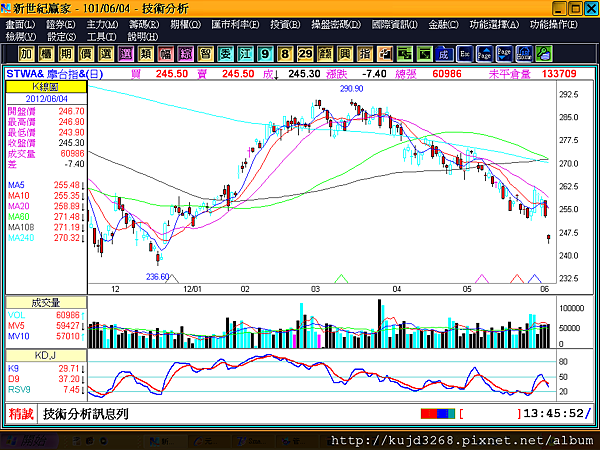Click the Esc toolbar button

[465, 54]
